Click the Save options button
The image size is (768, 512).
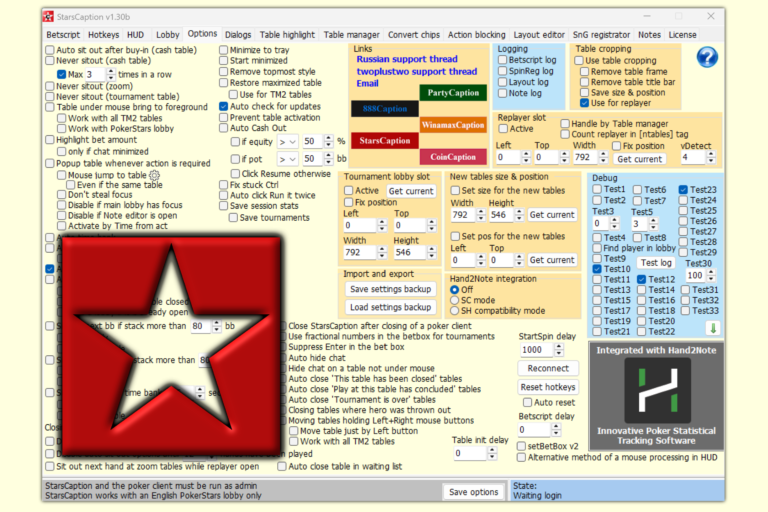[x=474, y=492]
